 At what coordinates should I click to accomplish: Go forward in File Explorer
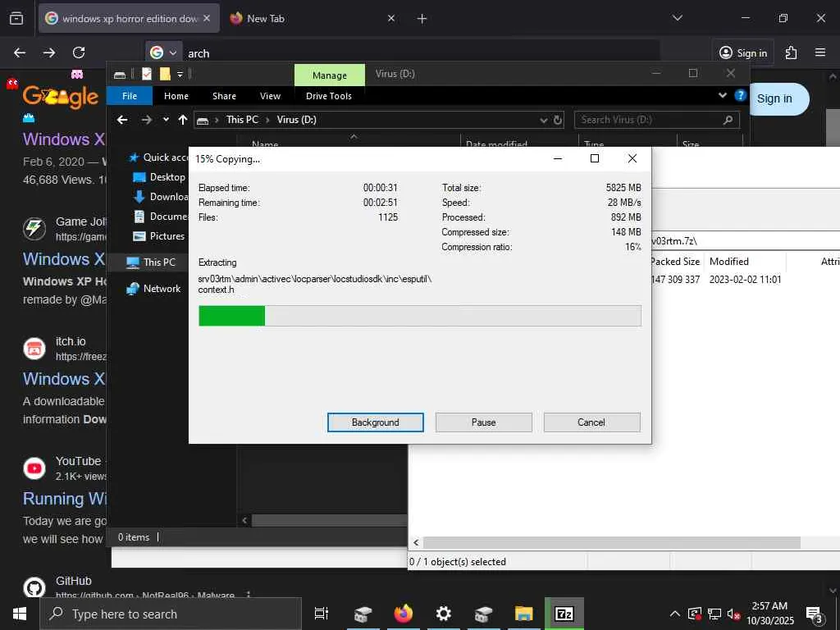pos(146,120)
